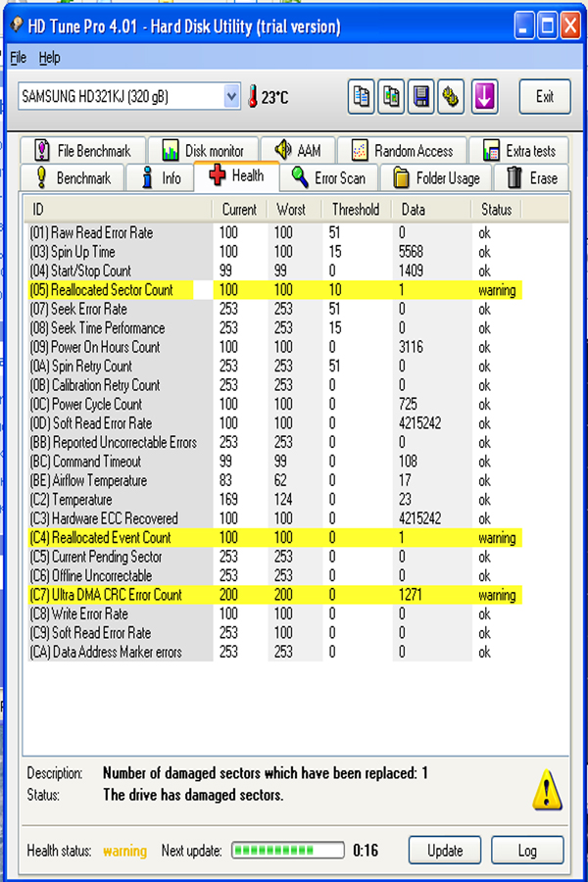The width and height of the screenshot is (588, 882).
Task: Open the SAMSUNG HD321KJ drive dropdown
Action: (x=231, y=96)
